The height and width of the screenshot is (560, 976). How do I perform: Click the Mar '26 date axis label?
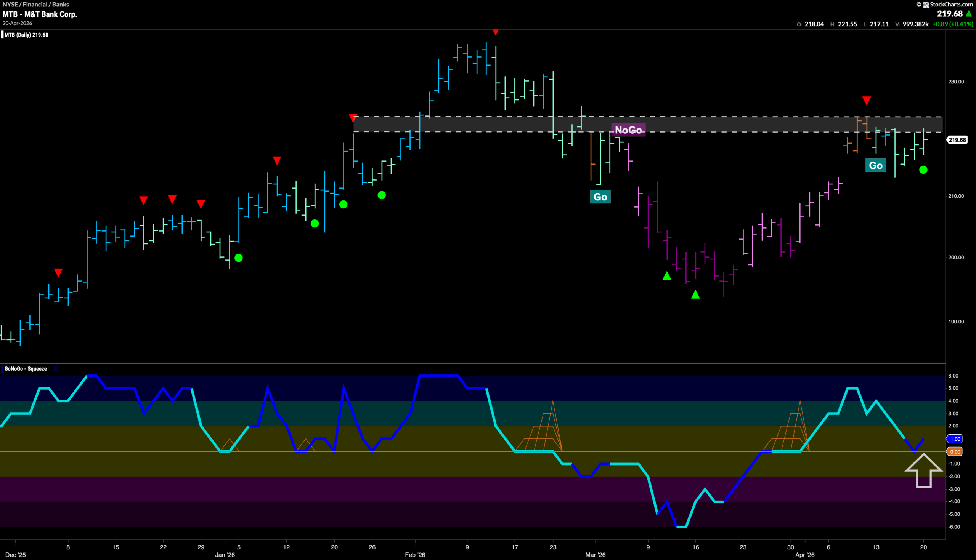click(x=596, y=555)
